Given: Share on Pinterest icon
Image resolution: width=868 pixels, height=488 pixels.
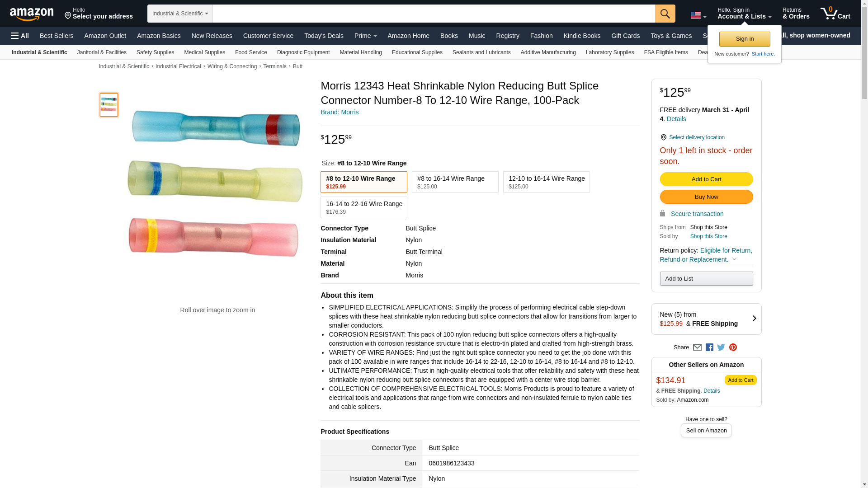Looking at the screenshot, I should click(733, 347).
